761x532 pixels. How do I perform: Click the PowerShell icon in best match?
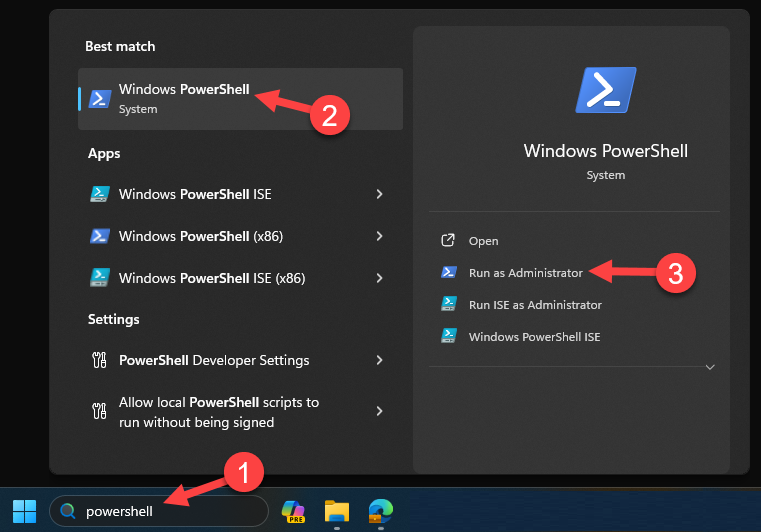(100, 99)
